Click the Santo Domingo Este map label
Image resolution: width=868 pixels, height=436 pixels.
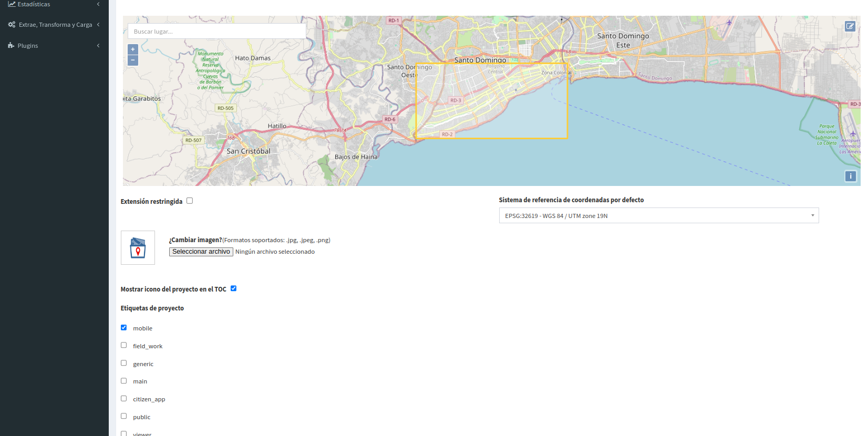tap(623, 40)
